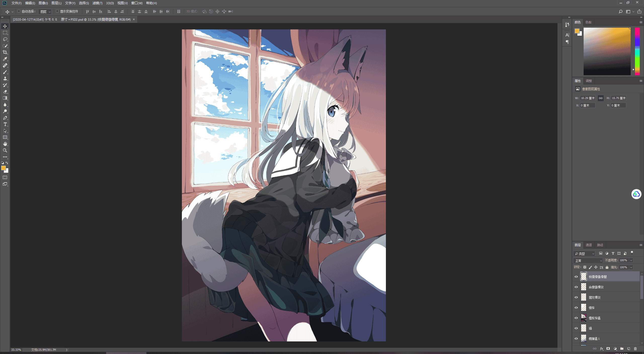Image resolution: width=644 pixels, height=354 pixels.
Task: Hide the layer with character thumbnail
Action: click(576, 318)
